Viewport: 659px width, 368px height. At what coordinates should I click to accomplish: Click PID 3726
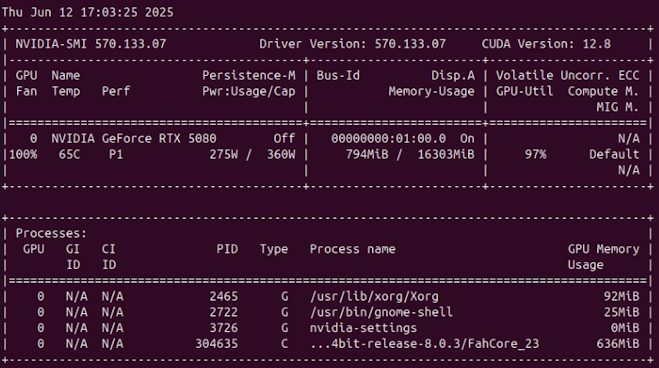(223, 328)
